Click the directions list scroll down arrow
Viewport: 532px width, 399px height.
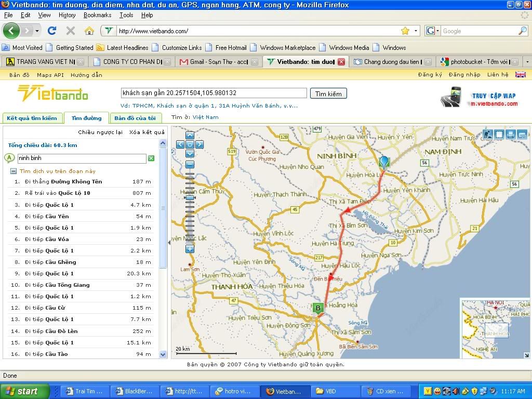pos(163,354)
